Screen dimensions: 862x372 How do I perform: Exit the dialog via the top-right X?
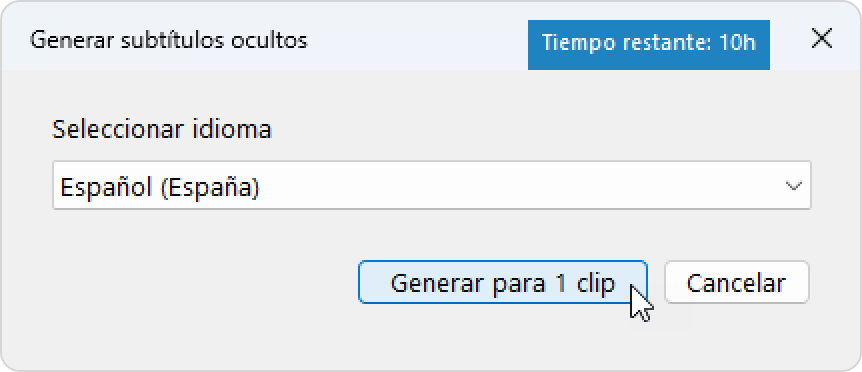pos(821,39)
